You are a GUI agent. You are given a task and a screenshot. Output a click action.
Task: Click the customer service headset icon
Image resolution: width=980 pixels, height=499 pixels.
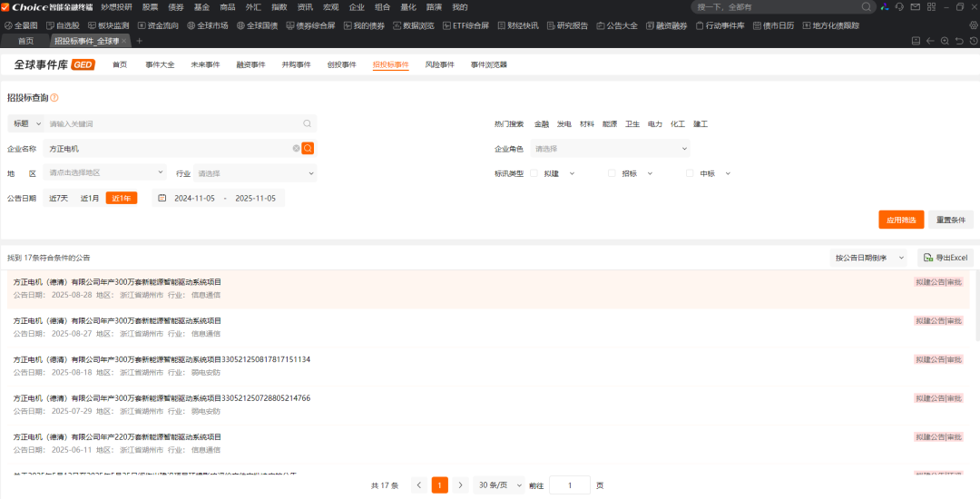(898, 7)
